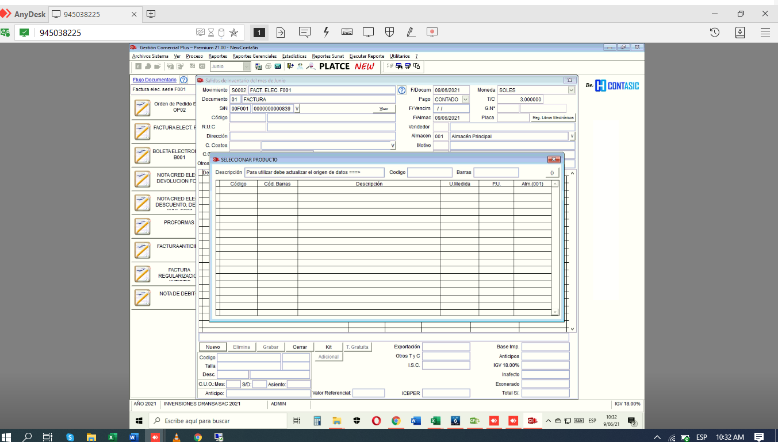Open Moneda SOLES dropdown
This screenshot has width=778, height=442.
(x=571, y=90)
